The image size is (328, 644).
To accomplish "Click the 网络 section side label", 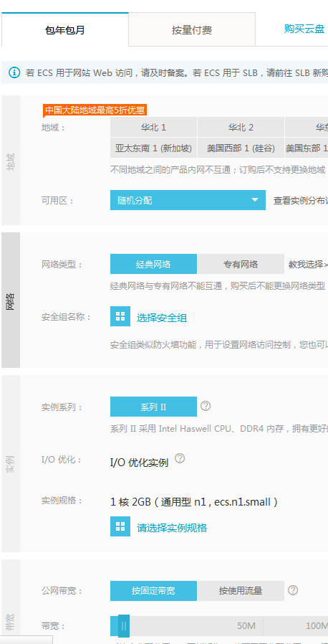I will tap(11, 300).
